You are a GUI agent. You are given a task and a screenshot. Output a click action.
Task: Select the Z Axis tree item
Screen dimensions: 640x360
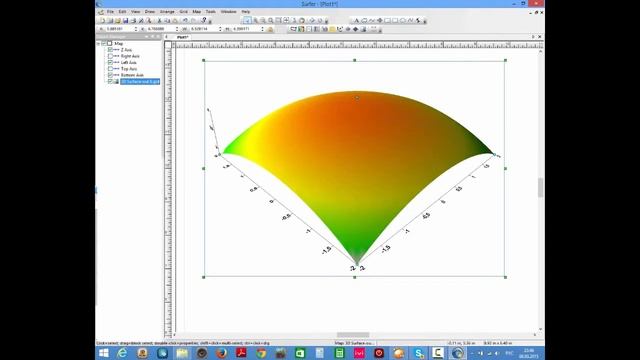click(x=127, y=50)
